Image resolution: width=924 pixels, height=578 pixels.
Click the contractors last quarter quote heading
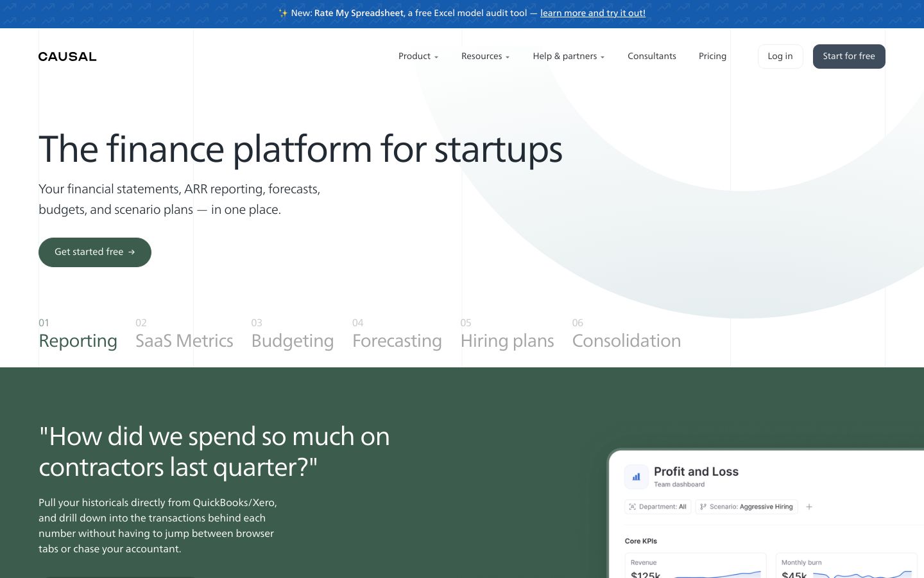(x=214, y=451)
